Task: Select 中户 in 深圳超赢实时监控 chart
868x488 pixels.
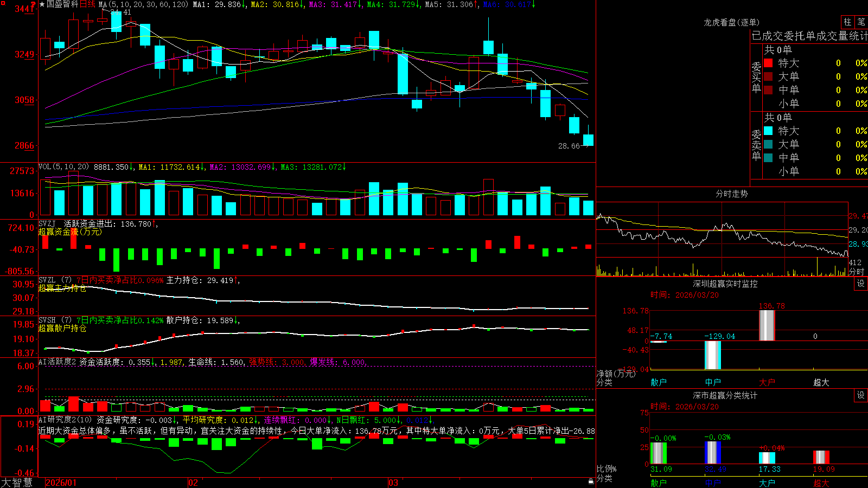Action: pos(713,382)
